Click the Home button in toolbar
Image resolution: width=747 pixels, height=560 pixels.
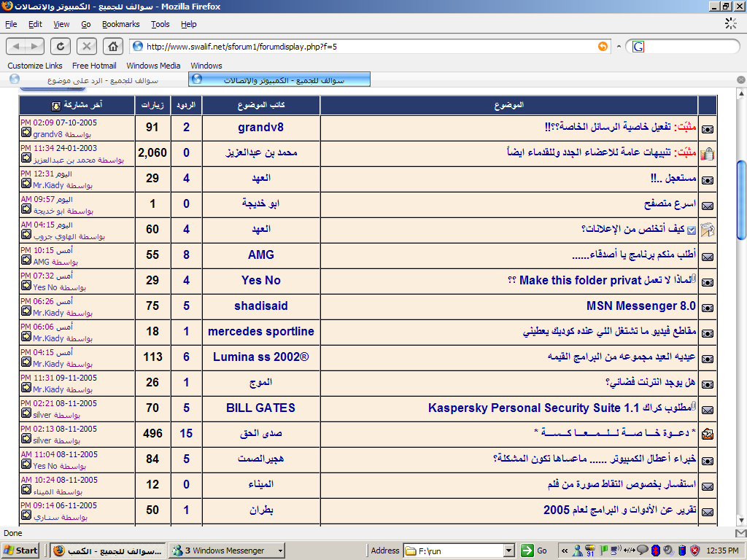112,46
